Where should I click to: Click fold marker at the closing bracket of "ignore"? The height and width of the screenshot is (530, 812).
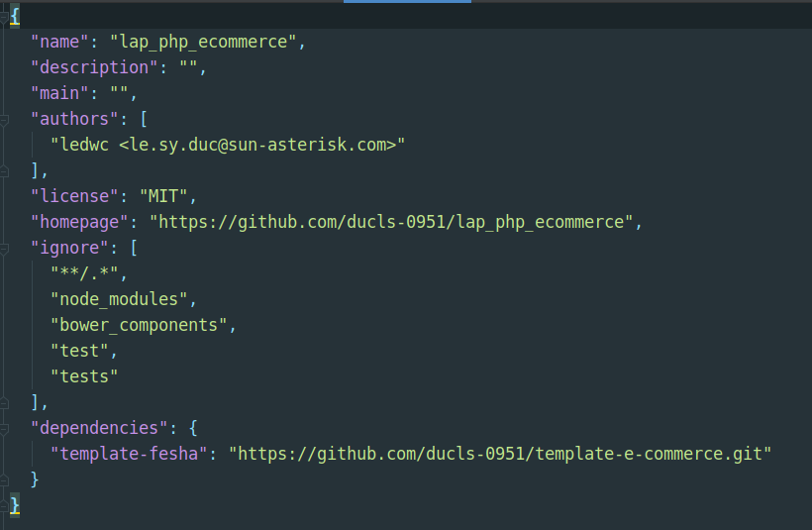click(5, 402)
